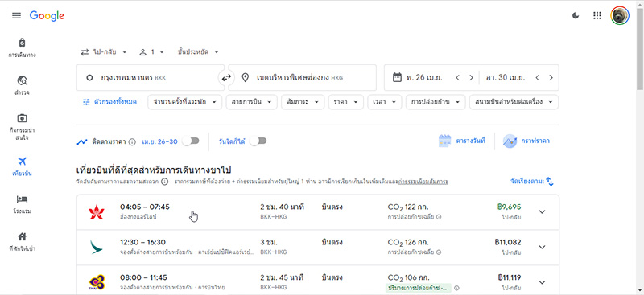Open จัดเรียงตาม sort by menu
Viewport: 644px width, 295px height.
pyautogui.click(x=532, y=182)
